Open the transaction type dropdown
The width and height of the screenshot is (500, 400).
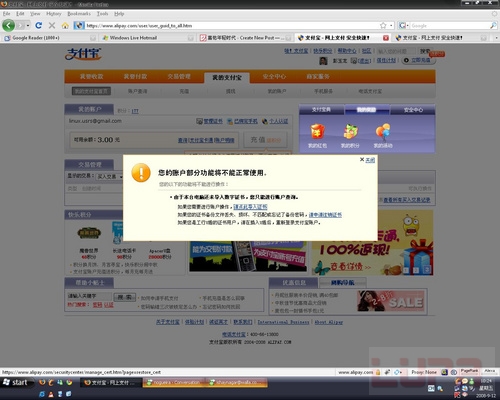point(110,177)
